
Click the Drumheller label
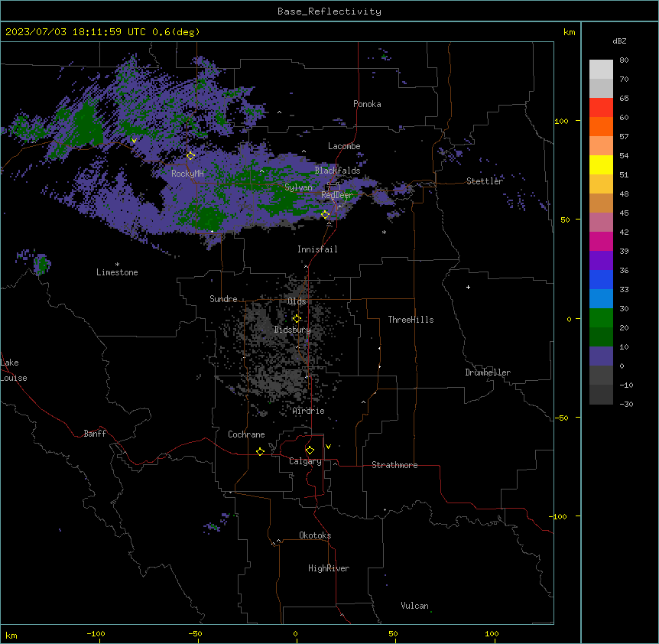pos(488,372)
